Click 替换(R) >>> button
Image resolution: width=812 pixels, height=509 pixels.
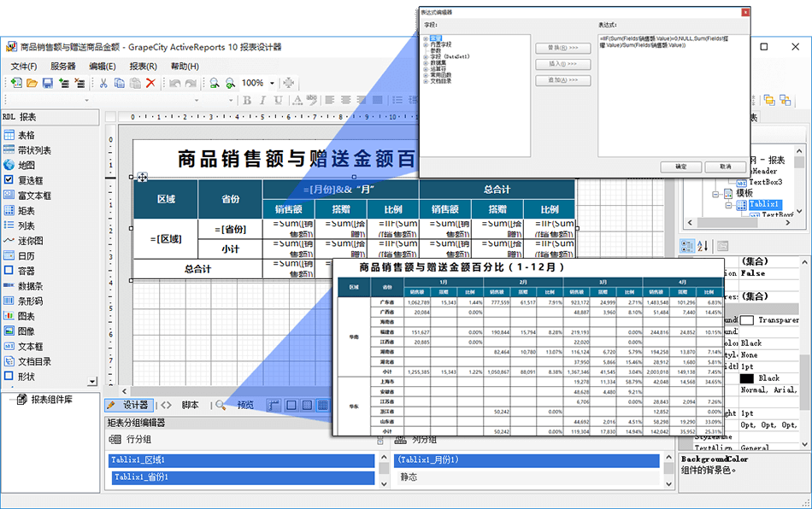click(x=563, y=48)
